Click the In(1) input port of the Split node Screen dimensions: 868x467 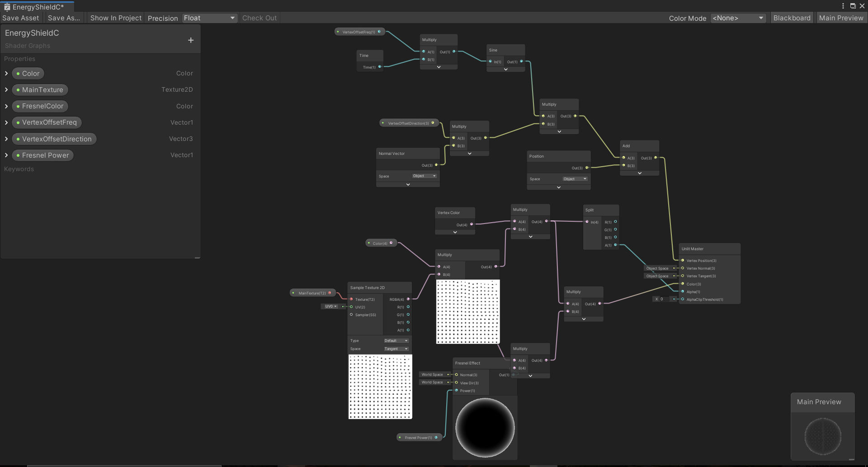(x=588, y=222)
